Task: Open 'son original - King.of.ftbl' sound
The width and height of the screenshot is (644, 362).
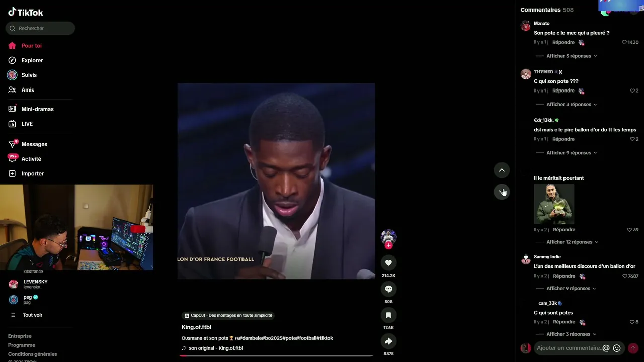Action: pyautogui.click(x=216, y=348)
